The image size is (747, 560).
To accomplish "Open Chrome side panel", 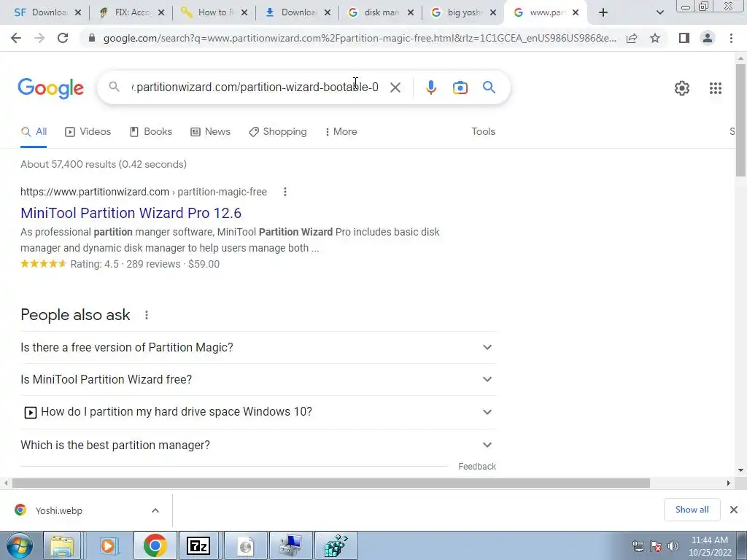I will coord(684,38).
